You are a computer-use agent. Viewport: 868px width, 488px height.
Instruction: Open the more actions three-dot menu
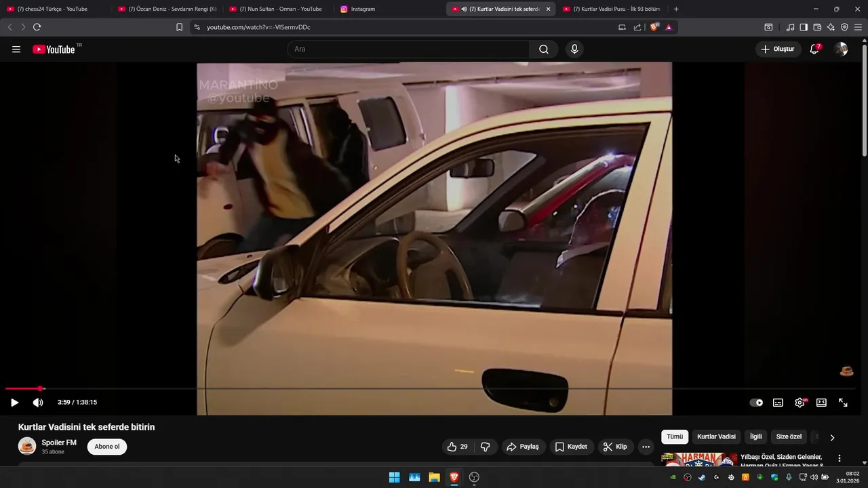[x=646, y=447]
